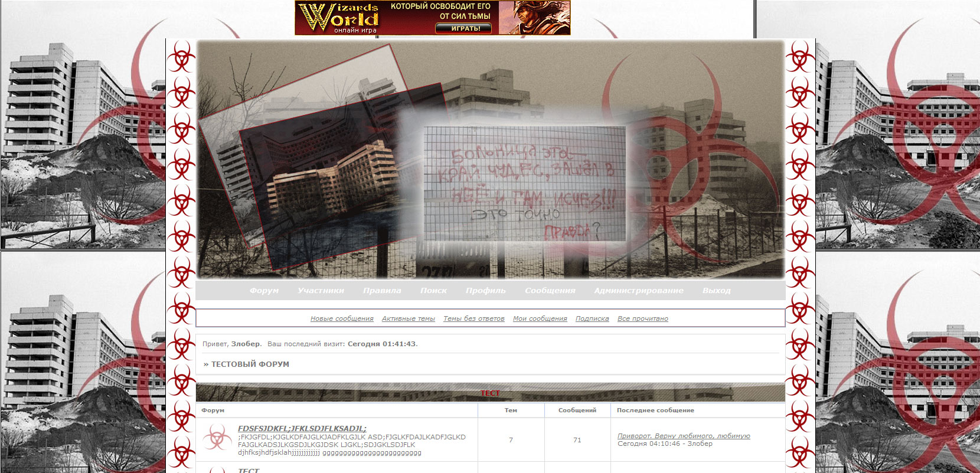
Task: Click the ТЕСТ category header
Action: tap(490, 393)
